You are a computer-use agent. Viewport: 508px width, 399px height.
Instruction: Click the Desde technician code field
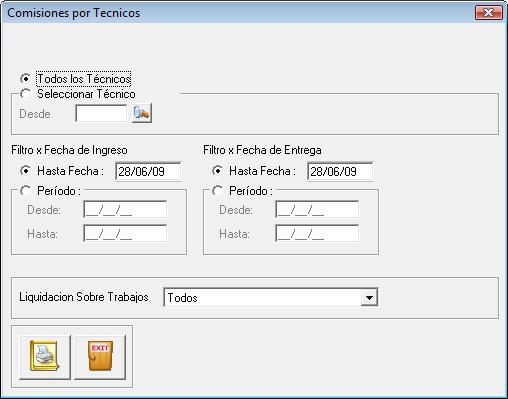(x=101, y=113)
